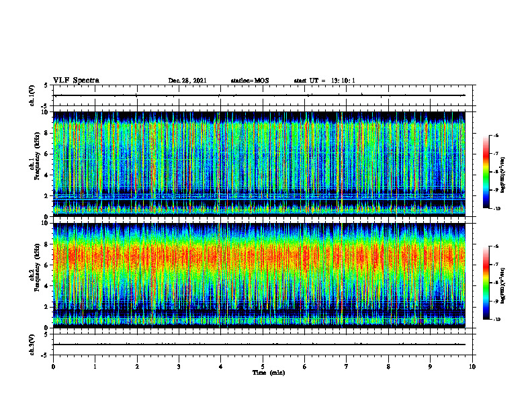Click the "station=MOS" header label

point(250,81)
